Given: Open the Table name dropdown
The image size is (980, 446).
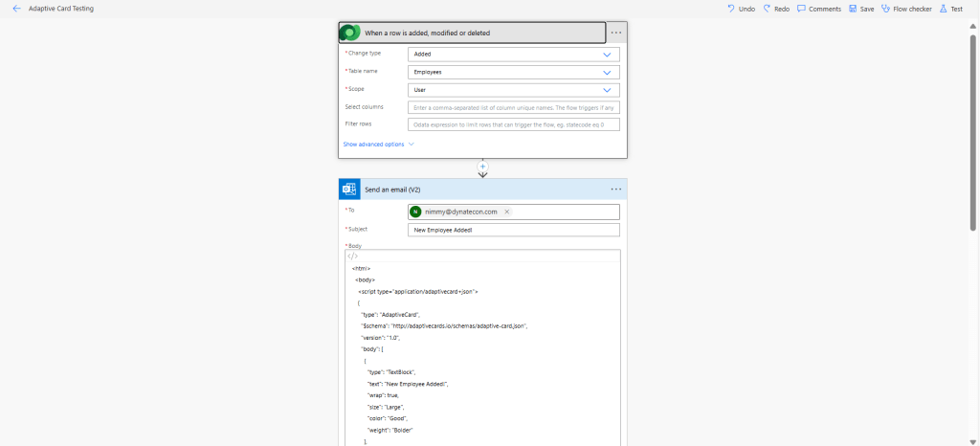Looking at the screenshot, I should tap(513, 72).
